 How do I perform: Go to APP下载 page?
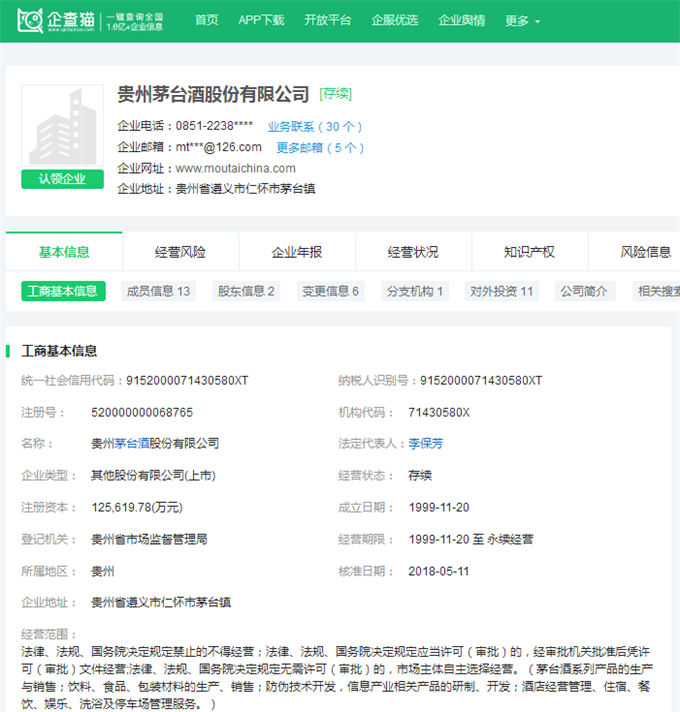(261, 20)
